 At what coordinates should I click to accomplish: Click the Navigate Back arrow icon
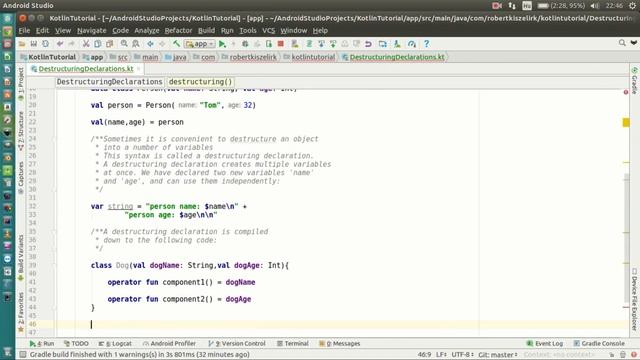[x=150, y=44]
